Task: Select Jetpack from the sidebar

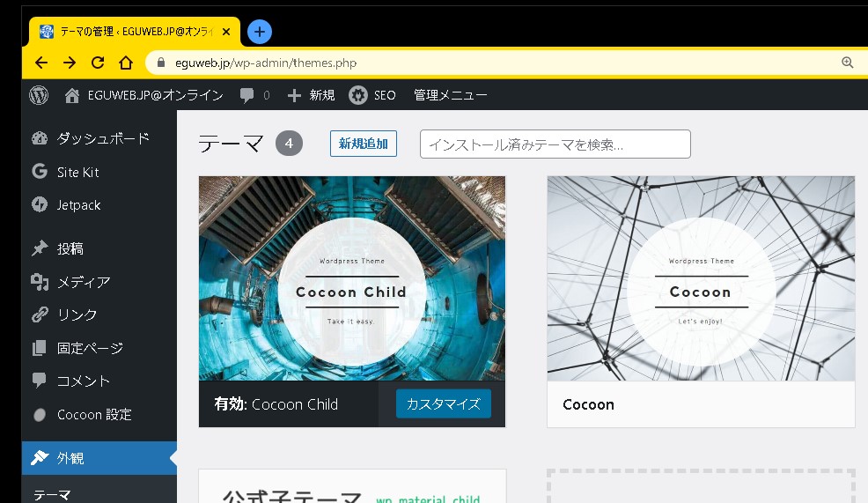Action: coord(78,205)
